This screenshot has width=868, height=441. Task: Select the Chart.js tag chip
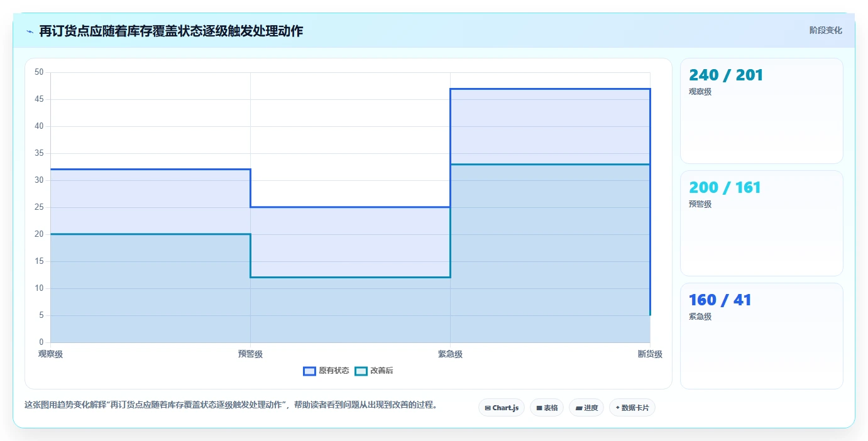tap(502, 408)
